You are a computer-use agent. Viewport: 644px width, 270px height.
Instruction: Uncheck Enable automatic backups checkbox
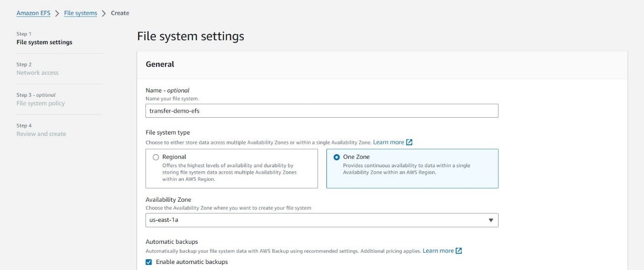click(149, 262)
